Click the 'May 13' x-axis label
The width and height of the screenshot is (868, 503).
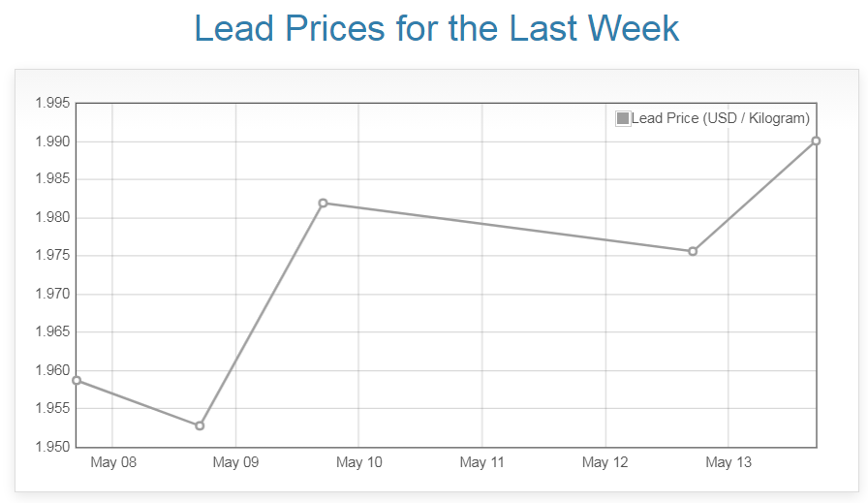pos(728,462)
